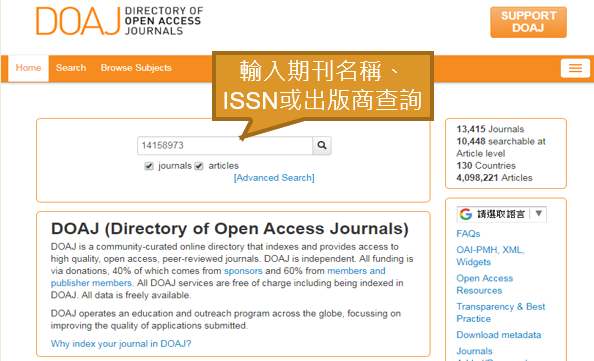Open the Journals sidebar link
Image resolution: width=594 pixels, height=361 pixels.
click(474, 351)
